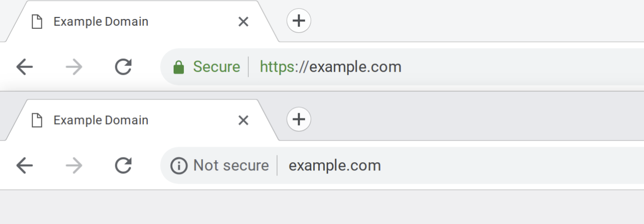644x224 pixels.
Task: Close the Example Domain tab of the Not secure window
Action: click(244, 120)
